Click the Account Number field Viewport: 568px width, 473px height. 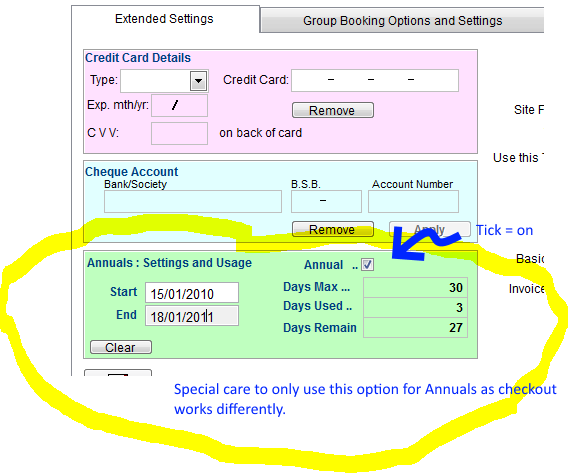coord(413,201)
